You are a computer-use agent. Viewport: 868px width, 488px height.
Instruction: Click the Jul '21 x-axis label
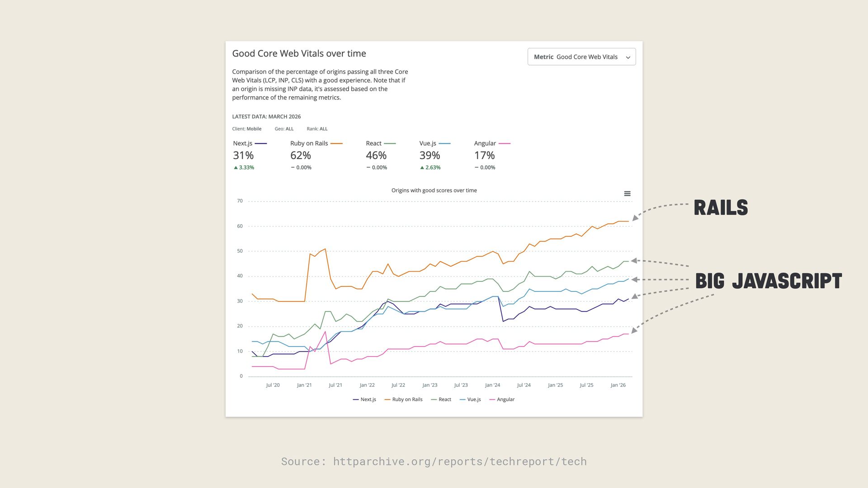coord(335,385)
